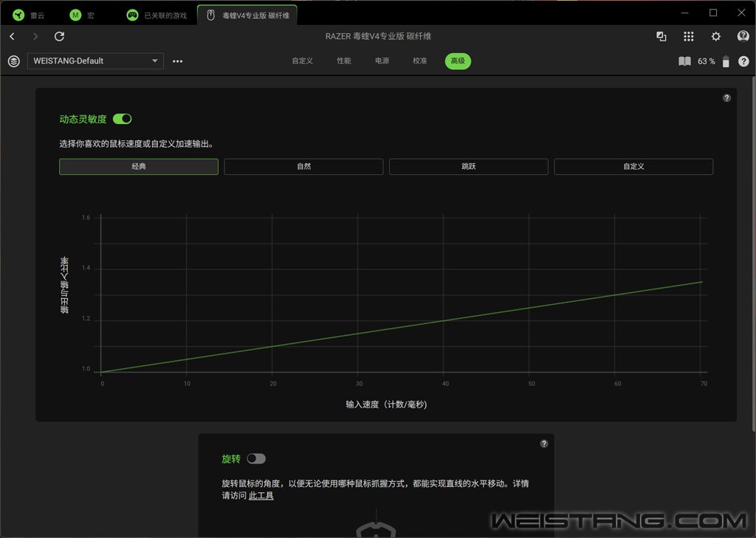Select the 跳跃 sensitivity preset

click(469, 166)
